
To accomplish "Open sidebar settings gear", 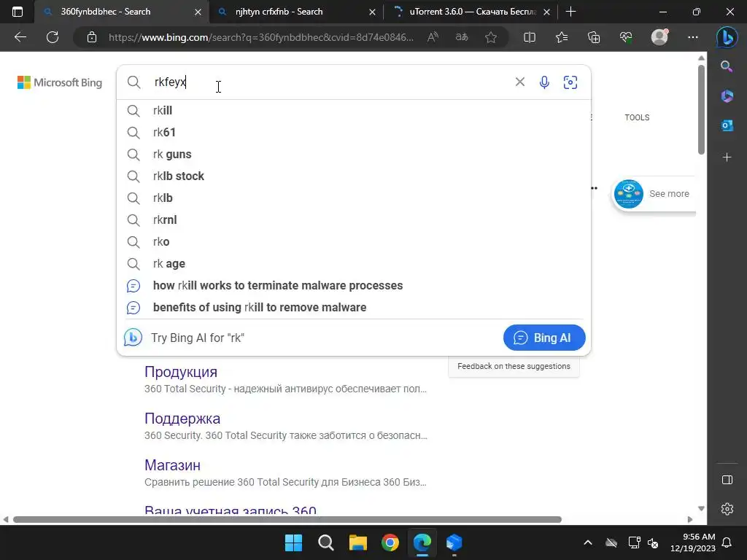I will 727,508.
